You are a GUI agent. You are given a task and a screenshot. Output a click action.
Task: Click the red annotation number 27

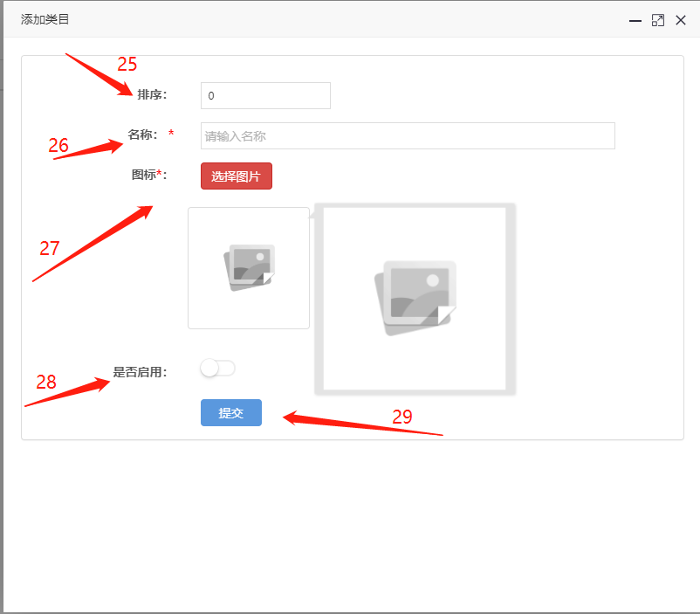tap(50, 248)
